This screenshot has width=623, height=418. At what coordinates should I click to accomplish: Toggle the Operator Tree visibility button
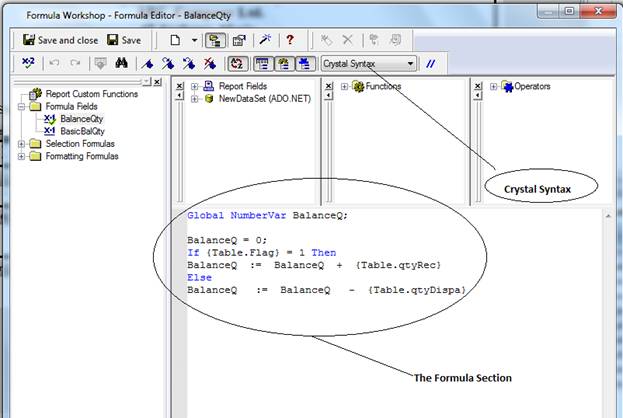coord(306,64)
